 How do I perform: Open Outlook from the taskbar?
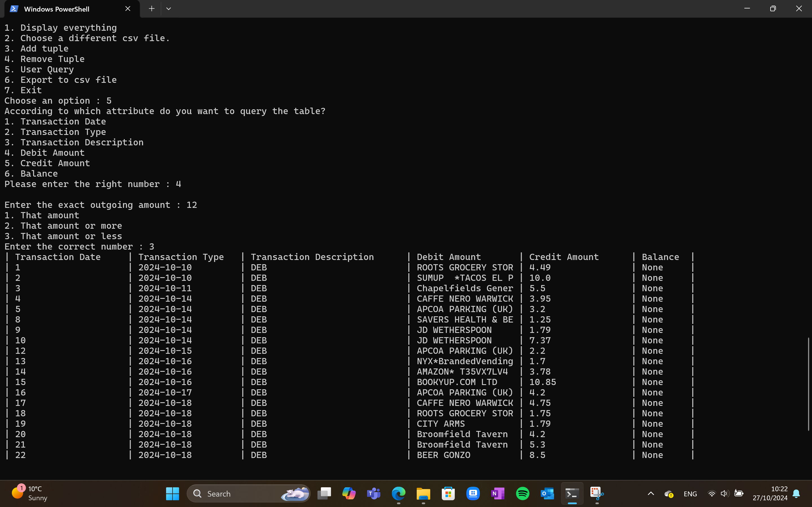547,493
